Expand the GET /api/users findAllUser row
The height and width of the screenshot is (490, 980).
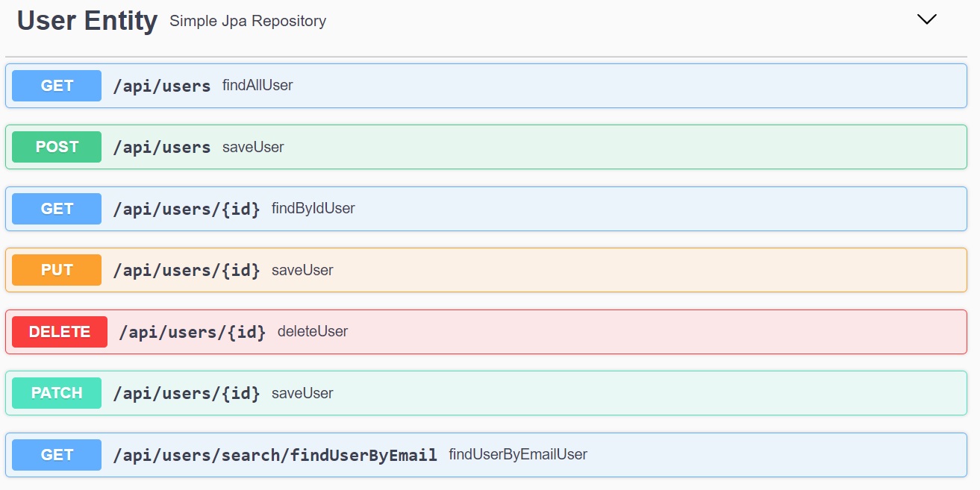click(x=486, y=86)
